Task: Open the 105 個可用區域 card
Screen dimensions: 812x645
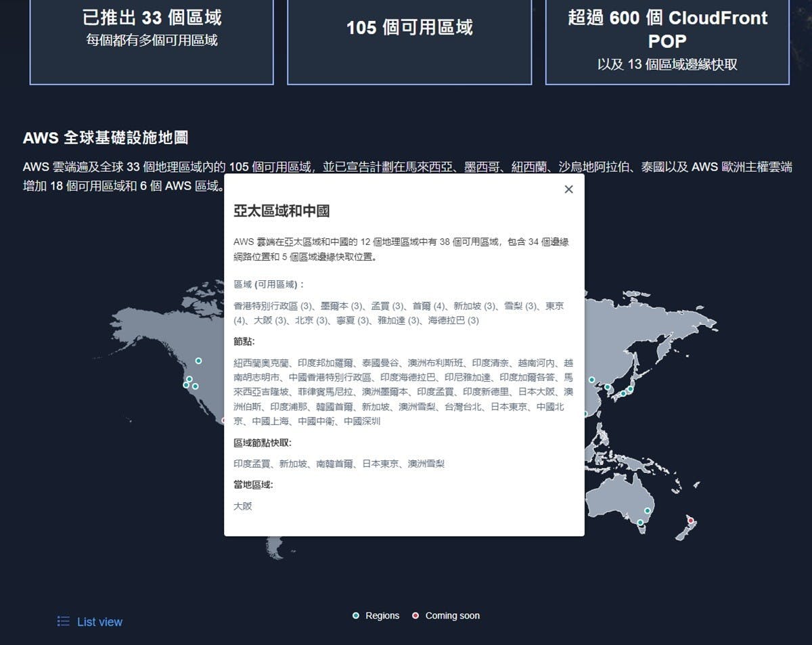Action: [x=409, y=41]
